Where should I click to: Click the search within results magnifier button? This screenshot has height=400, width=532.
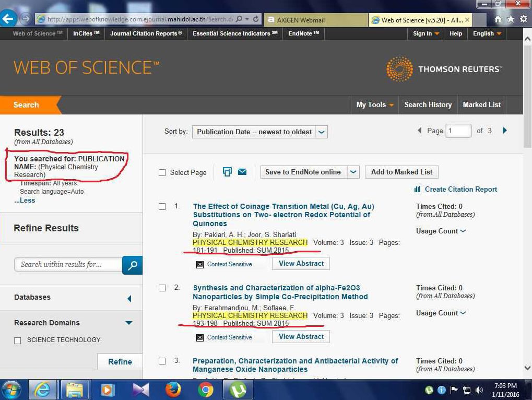pyautogui.click(x=132, y=265)
